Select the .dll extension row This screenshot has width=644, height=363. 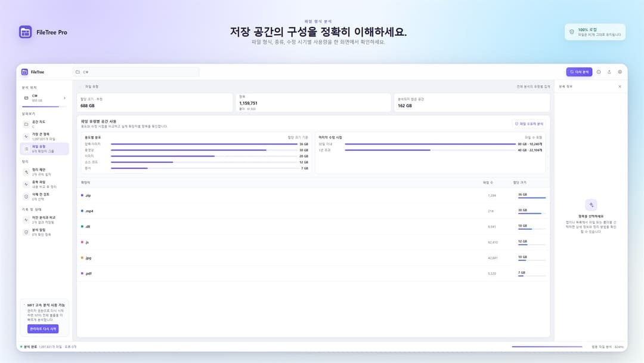[314, 227]
